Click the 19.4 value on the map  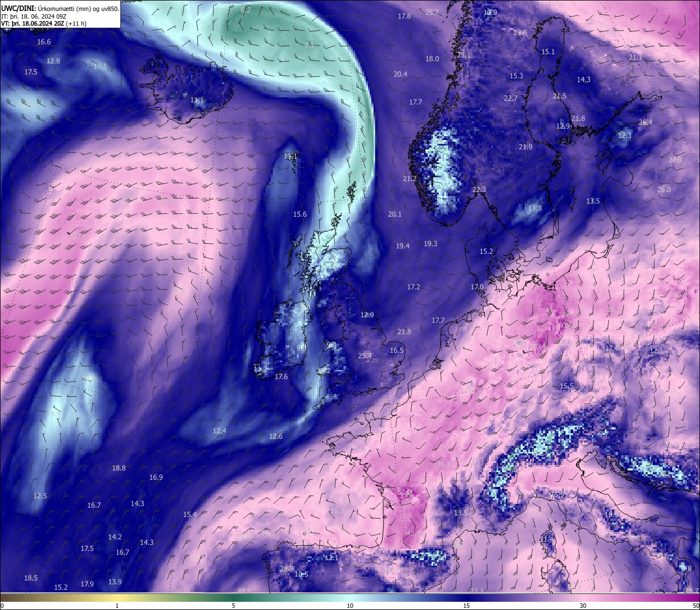coord(402,246)
